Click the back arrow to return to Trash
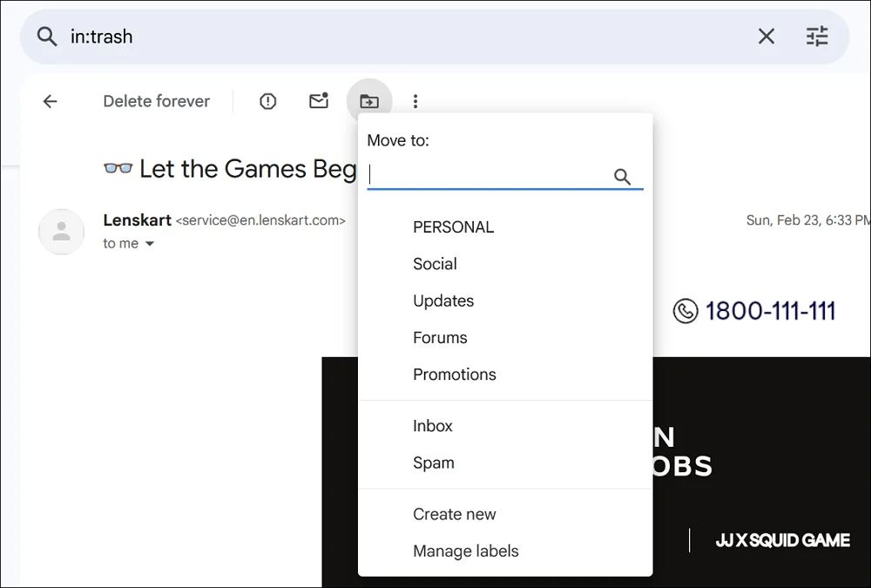The height and width of the screenshot is (588, 871). 50,101
